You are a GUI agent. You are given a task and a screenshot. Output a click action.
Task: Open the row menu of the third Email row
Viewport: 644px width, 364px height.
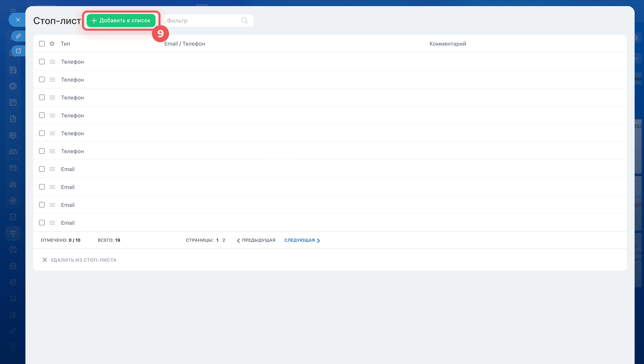[x=52, y=205]
